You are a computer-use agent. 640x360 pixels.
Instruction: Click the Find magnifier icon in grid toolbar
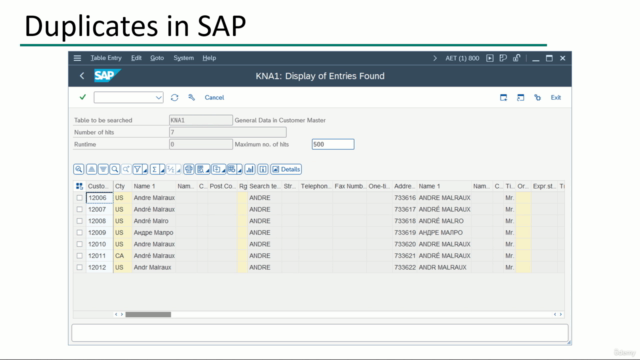click(x=115, y=169)
